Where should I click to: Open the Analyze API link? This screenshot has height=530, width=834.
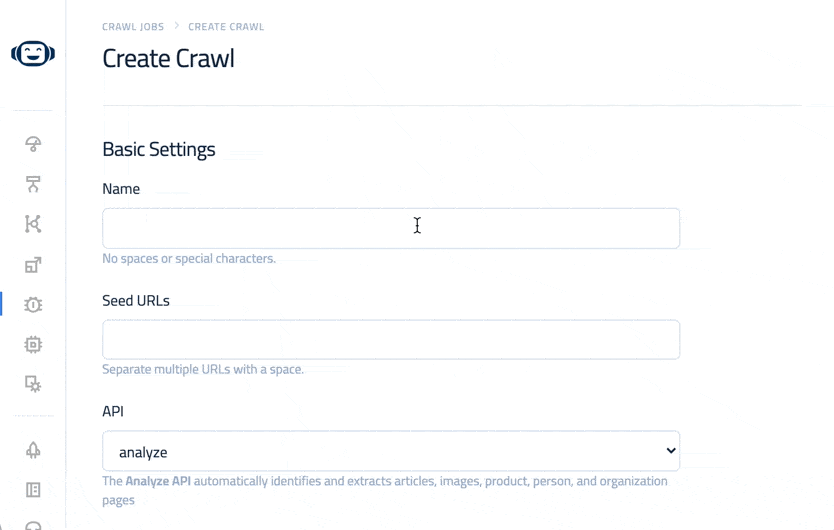[x=158, y=481]
